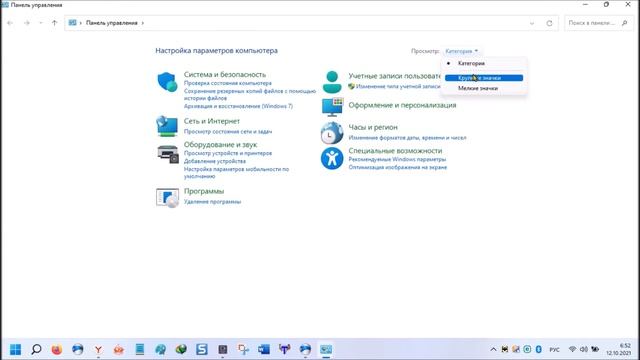Click Добавление устройства link

coord(215,161)
